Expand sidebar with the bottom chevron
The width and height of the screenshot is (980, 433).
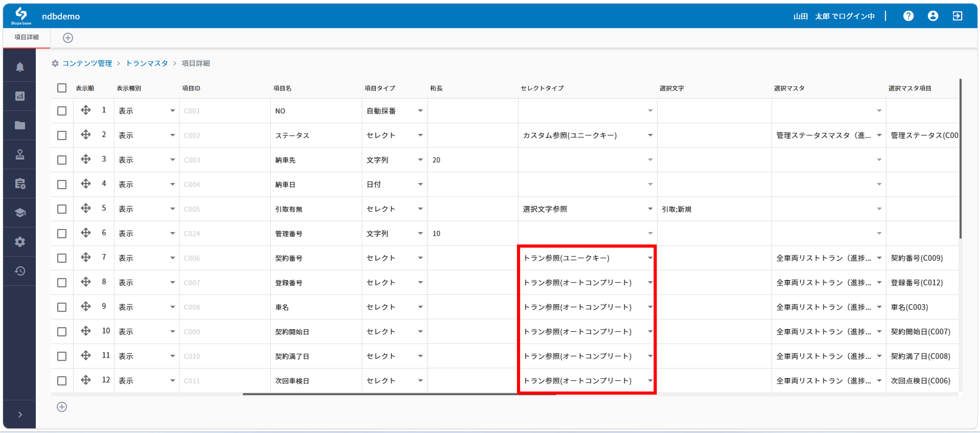pos(20,414)
